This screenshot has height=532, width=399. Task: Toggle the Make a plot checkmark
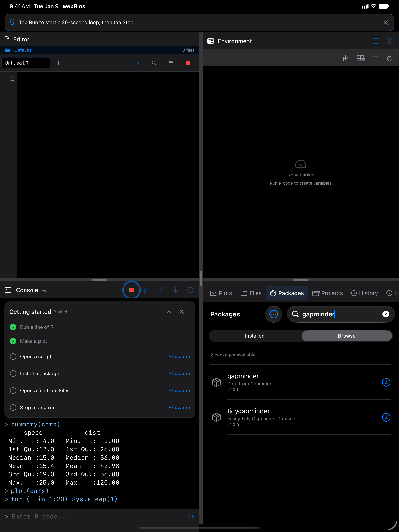[13, 341]
